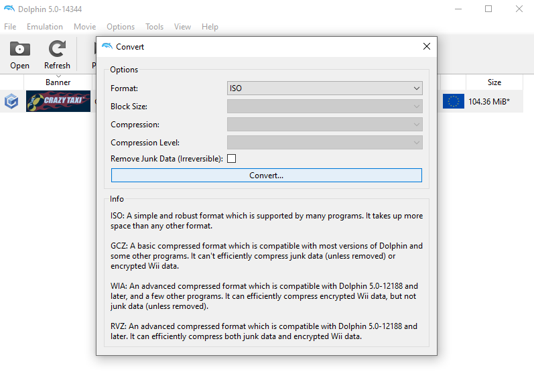534x392 pixels.
Task: Open the View menu
Action: click(x=182, y=27)
